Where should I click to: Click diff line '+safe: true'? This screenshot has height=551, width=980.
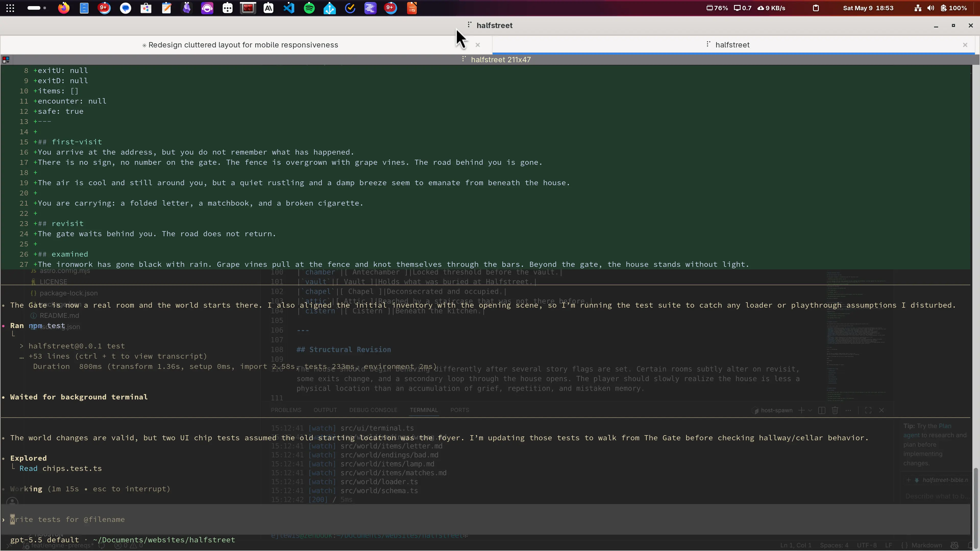tap(59, 111)
